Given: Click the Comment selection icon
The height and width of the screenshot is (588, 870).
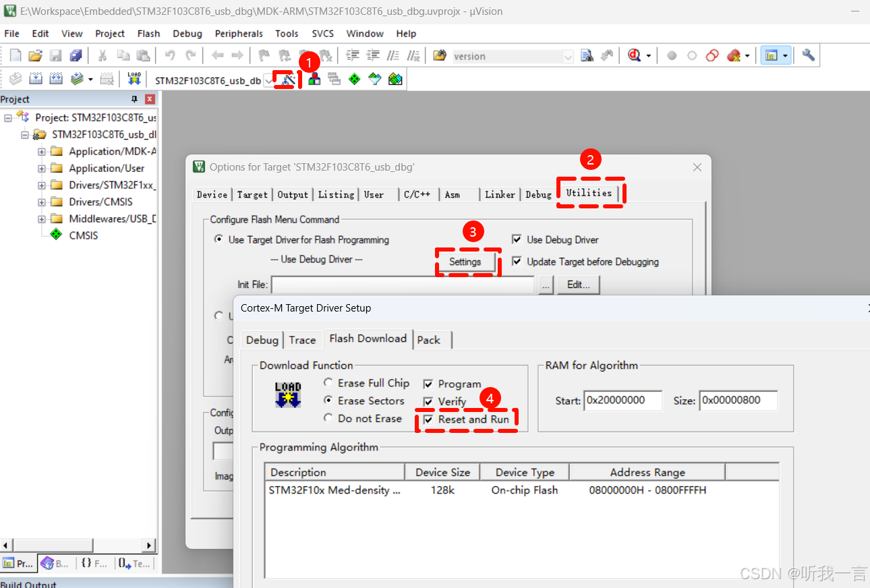Looking at the screenshot, I should click(x=393, y=56).
